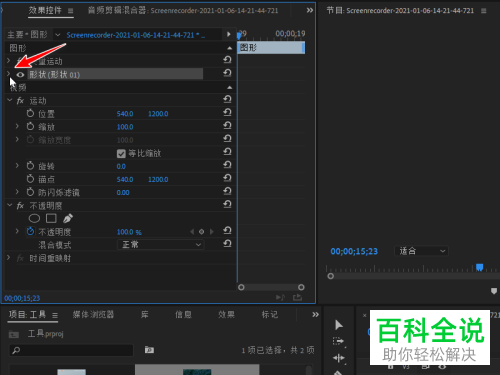Viewport: 500px width, 375px height.
Task: Select the free draw bezier pen mask
Action: pos(68,218)
